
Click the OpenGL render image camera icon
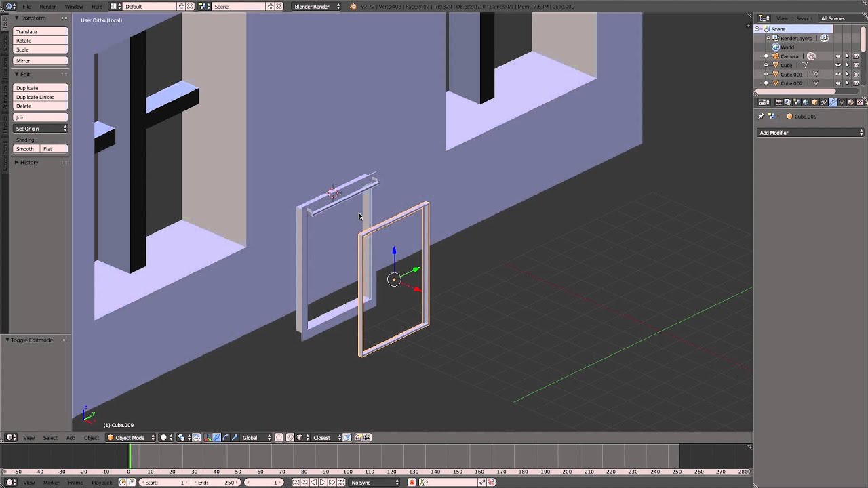click(359, 438)
